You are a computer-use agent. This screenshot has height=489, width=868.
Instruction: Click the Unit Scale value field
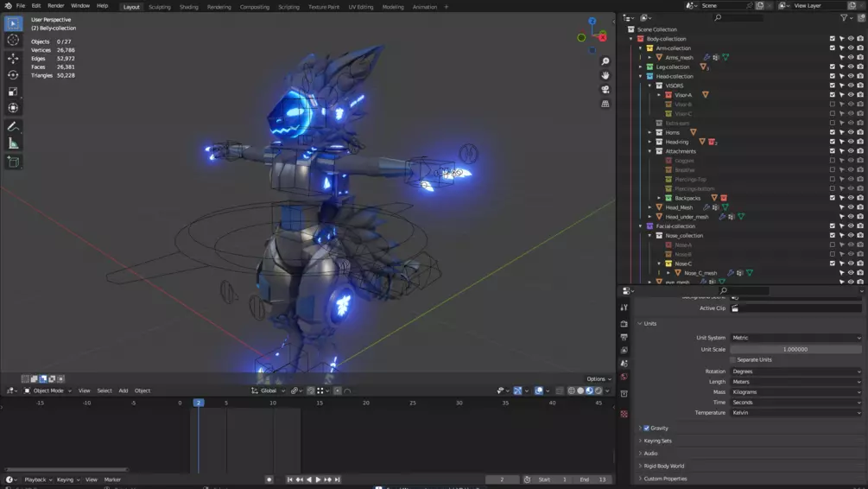795,349
